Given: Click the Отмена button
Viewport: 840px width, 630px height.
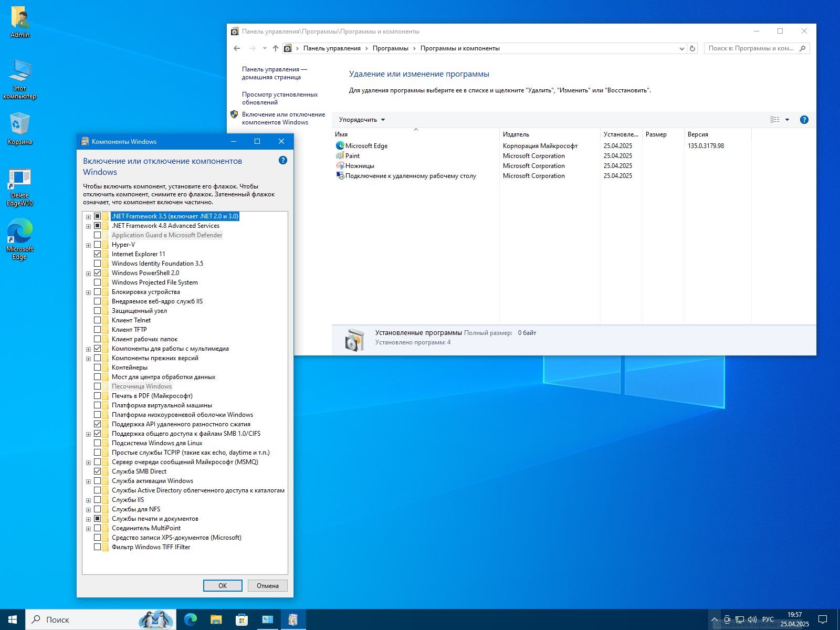Looking at the screenshot, I should tap(268, 585).
